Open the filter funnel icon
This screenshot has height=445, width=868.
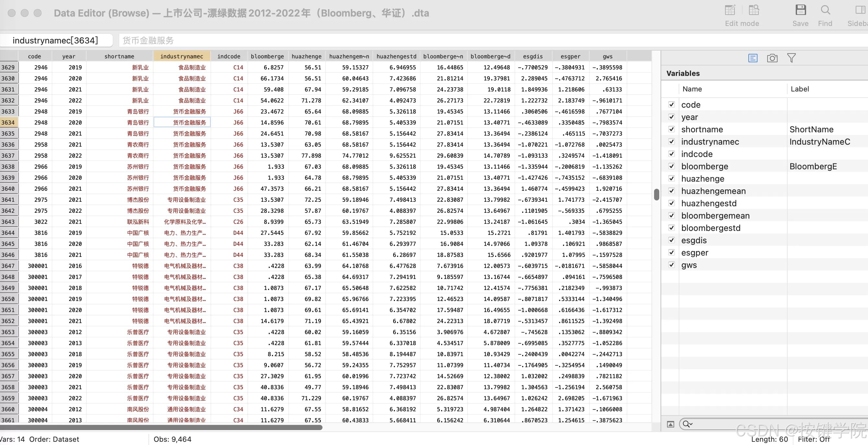point(791,58)
